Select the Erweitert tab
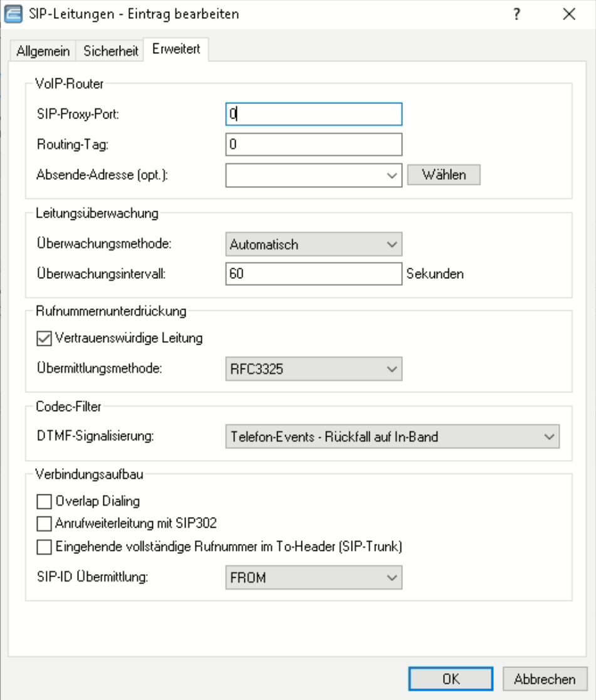 point(176,50)
